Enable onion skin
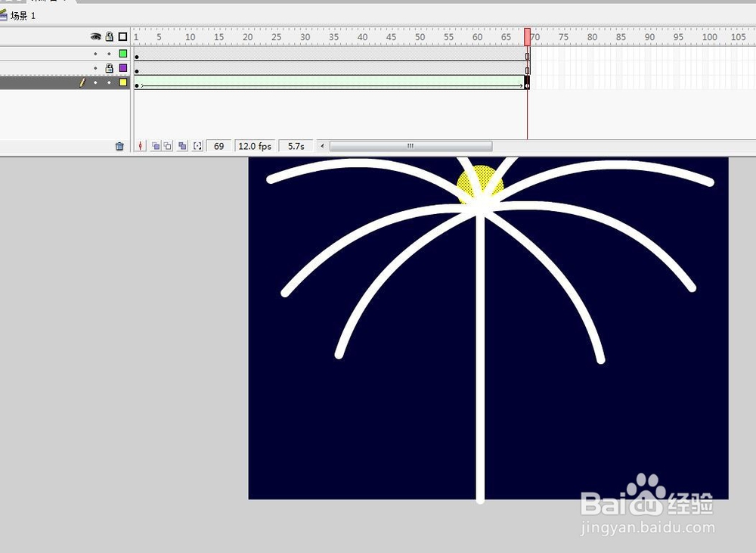 click(x=156, y=146)
